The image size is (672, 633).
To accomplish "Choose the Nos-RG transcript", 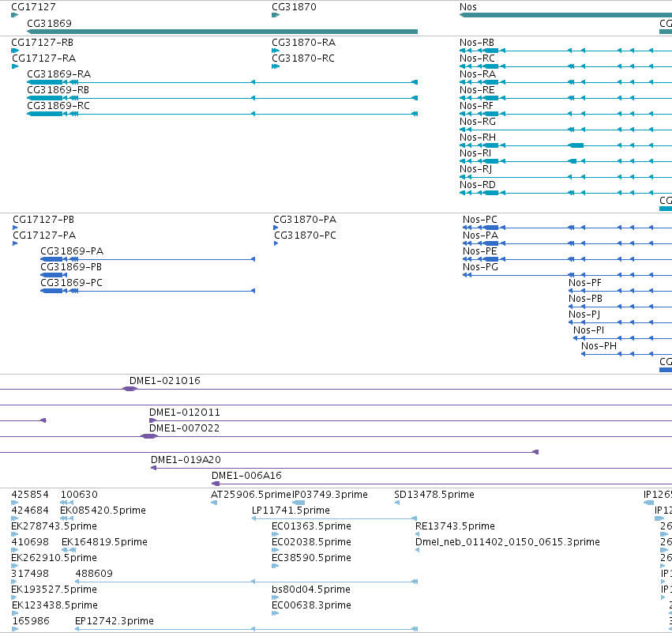I will tap(478, 122).
